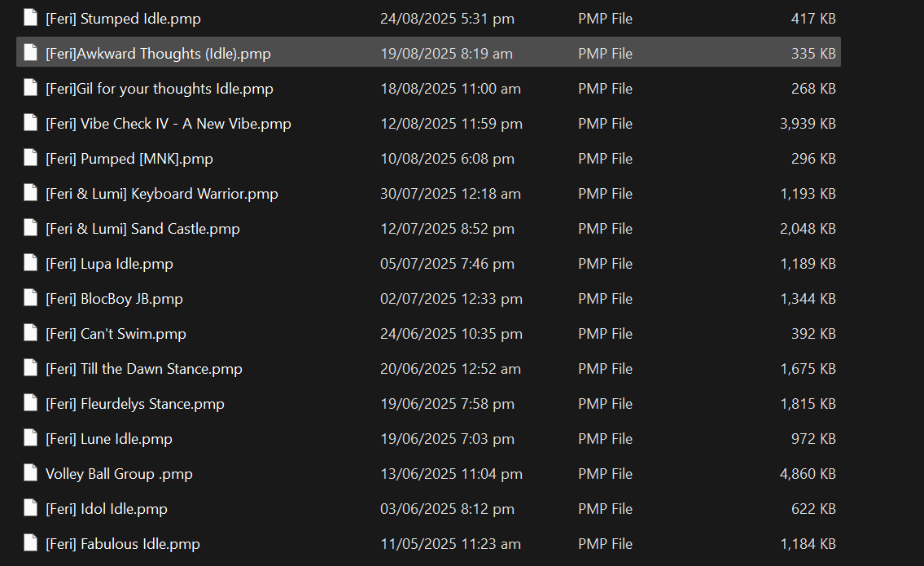Select file [Feri]Gil for your thoughts Idle.pmp
The height and width of the screenshot is (566, 924).
coord(160,89)
